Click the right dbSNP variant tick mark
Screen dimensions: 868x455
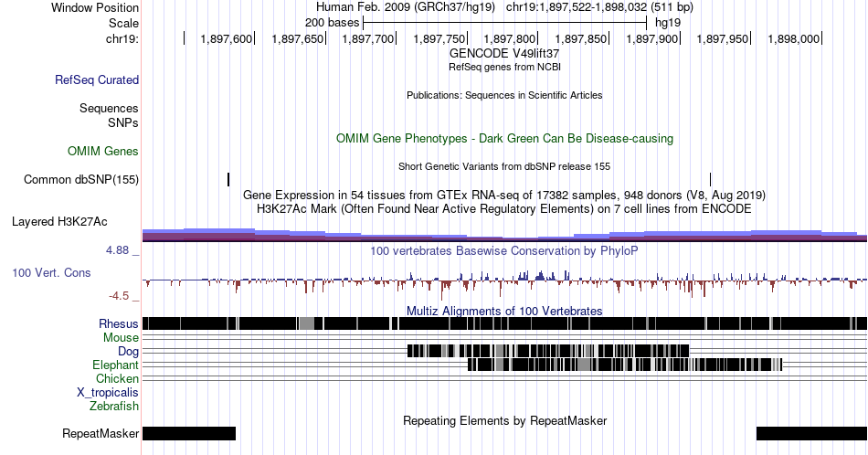click(x=710, y=179)
